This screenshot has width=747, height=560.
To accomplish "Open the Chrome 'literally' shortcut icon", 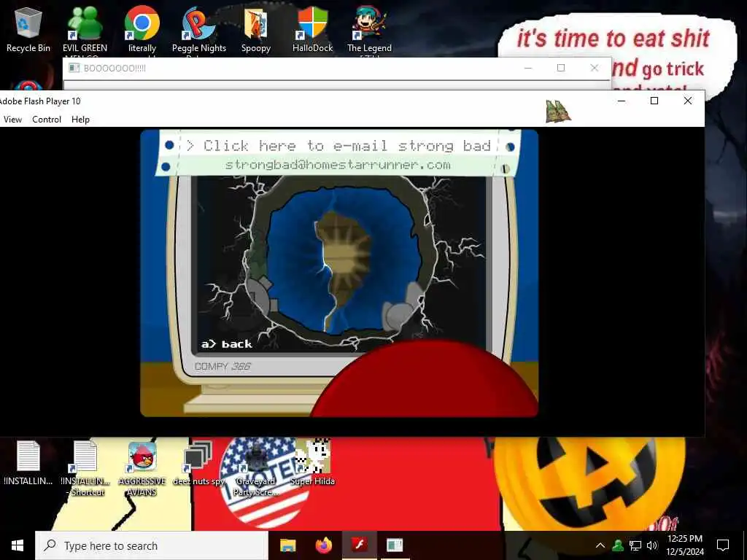I will pyautogui.click(x=142, y=29).
